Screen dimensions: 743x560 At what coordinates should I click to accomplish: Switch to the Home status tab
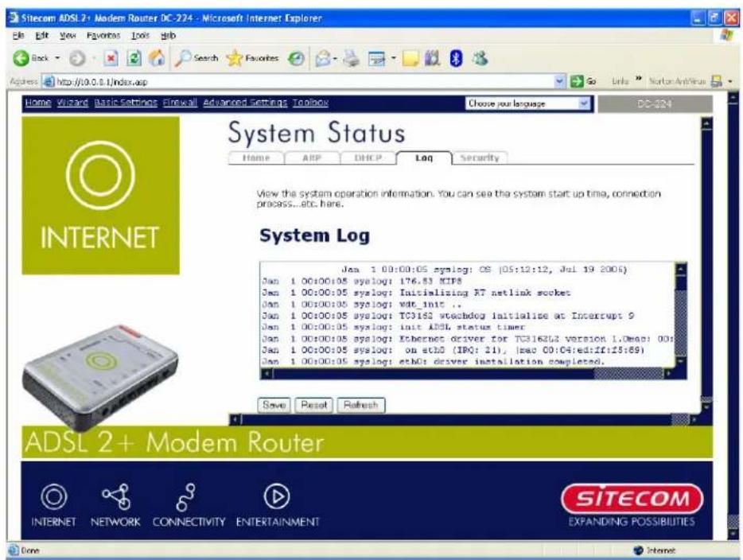coord(256,157)
